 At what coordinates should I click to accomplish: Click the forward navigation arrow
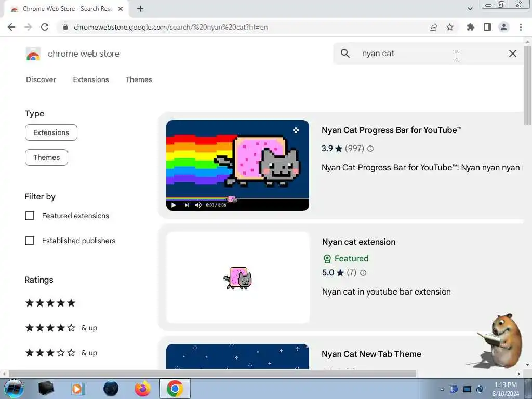pos(28,27)
